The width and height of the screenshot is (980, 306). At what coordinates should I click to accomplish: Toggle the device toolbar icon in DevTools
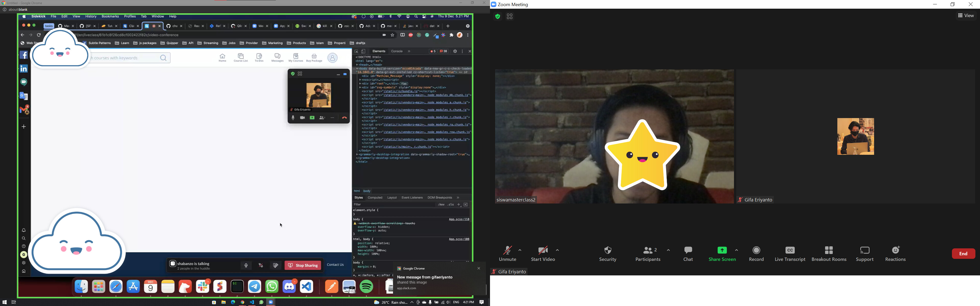364,51
